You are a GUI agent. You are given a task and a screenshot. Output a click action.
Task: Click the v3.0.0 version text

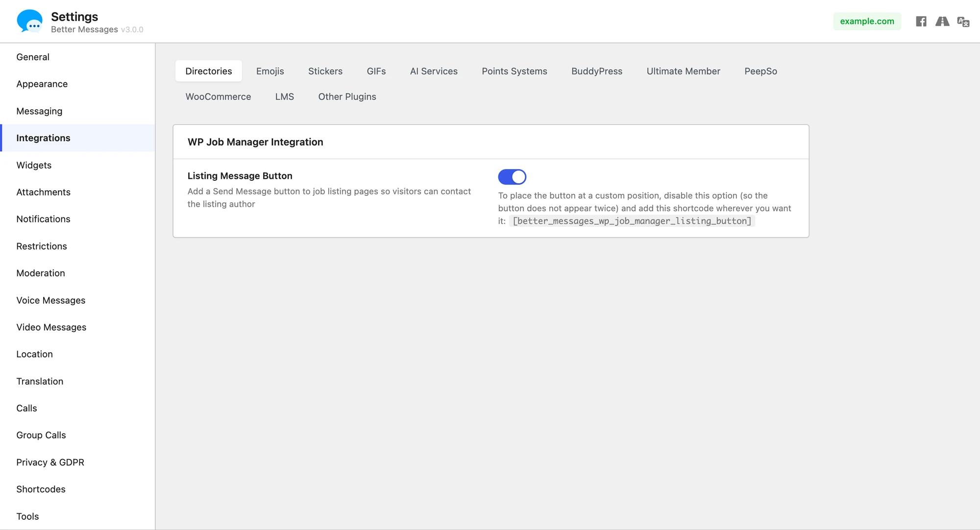(x=132, y=29)
